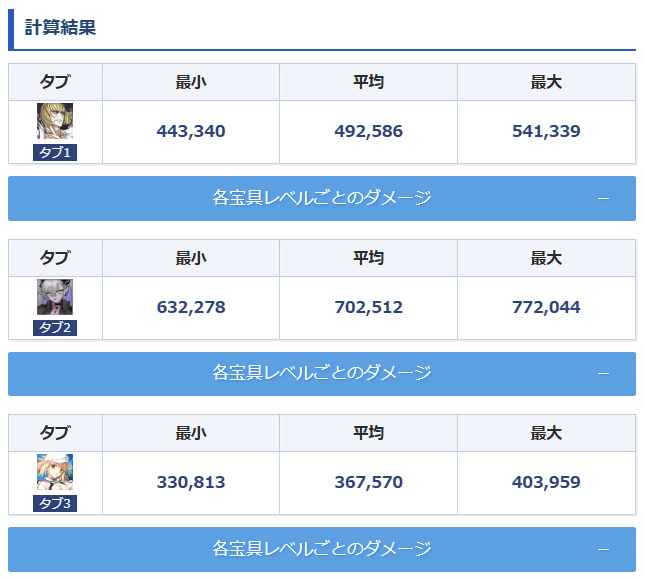Click minus icon on third damage bar

[x=603, y=549]
